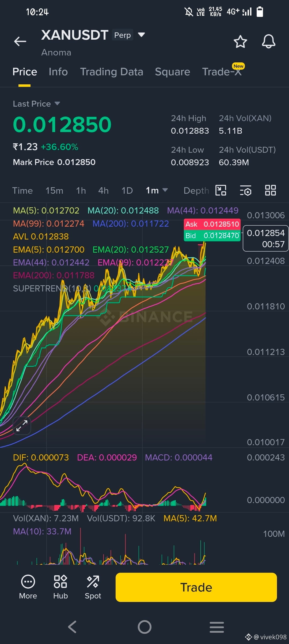
Task: Tap the Anoma coin name
Action: 56,53
